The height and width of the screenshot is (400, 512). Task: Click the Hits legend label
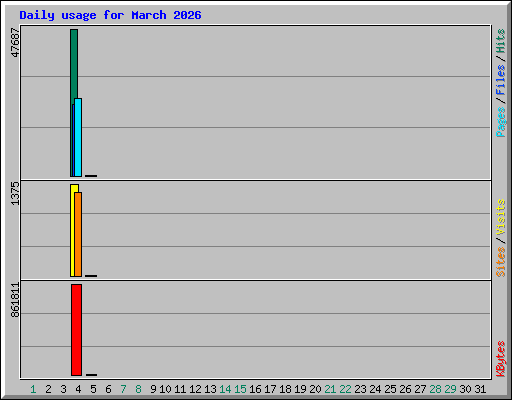click(500, 41)
